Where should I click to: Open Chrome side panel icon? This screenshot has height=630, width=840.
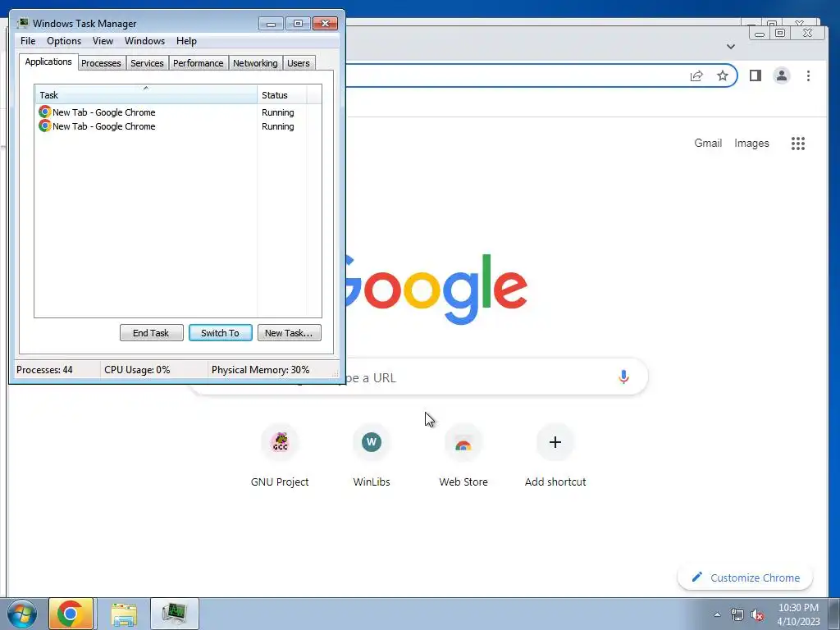click(x=756, y=75)
